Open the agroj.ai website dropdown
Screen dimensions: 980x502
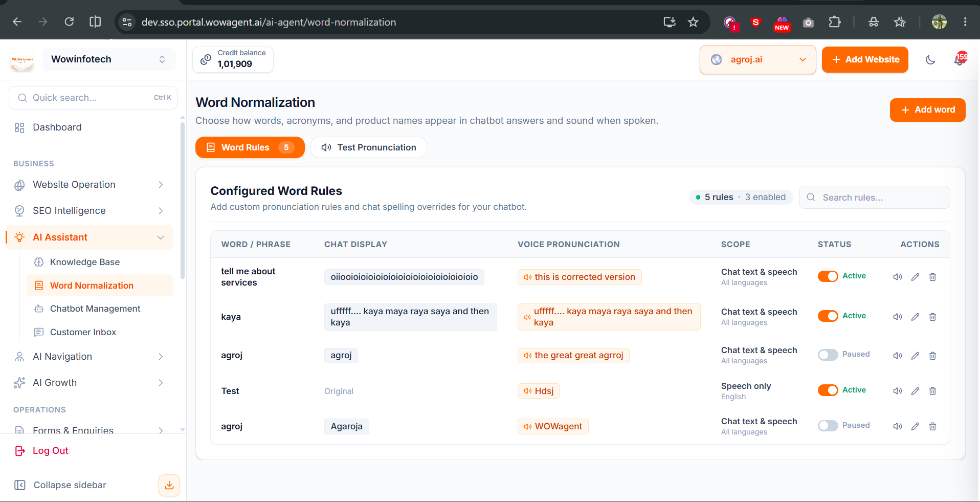coord(758,60)
